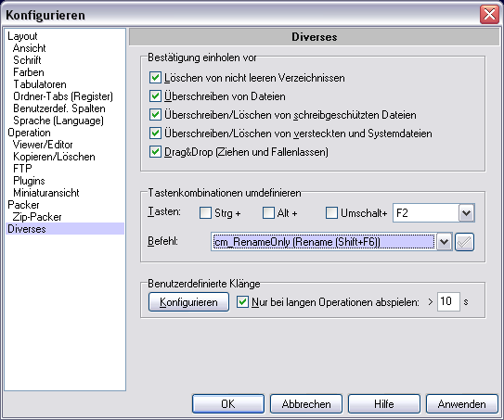This screenshot has width=504, height=420.
Task: Select Farben in the settings tree
Action: (29, 72)
